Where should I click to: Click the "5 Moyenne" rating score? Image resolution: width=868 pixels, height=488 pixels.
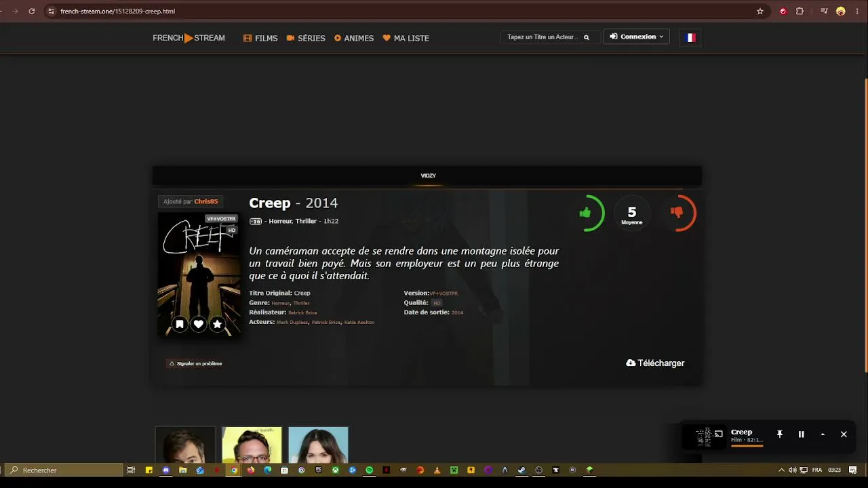[x=631, y=215]
